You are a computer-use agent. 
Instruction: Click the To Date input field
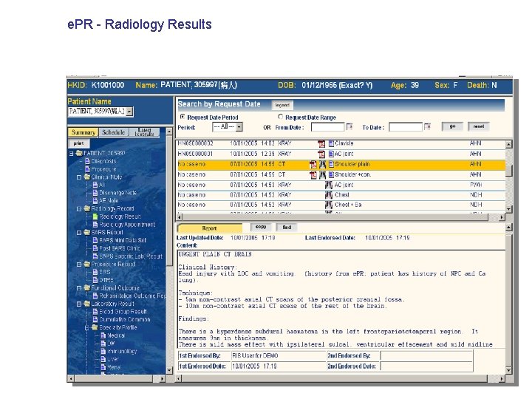click(x=406, y=127)
